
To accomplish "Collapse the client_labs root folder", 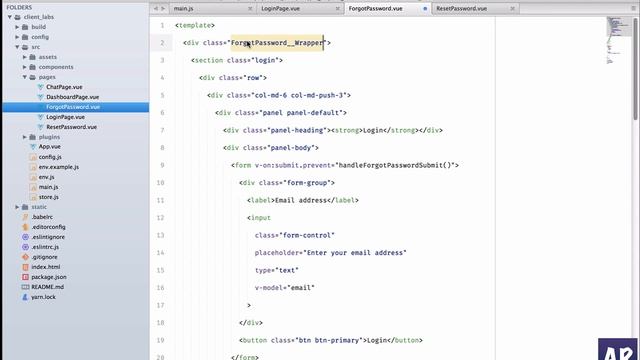I will coord(10,17).
